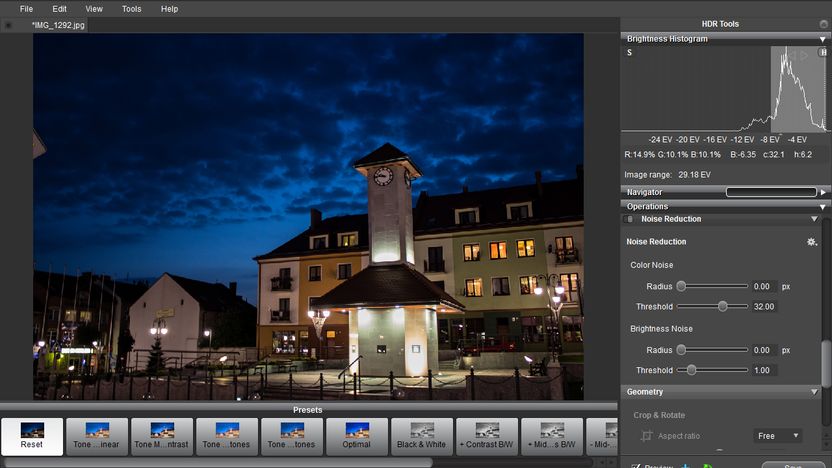Viewport: 832px width, 468px height.
Task: Open the Edit menu
Action: coord(59,9)
